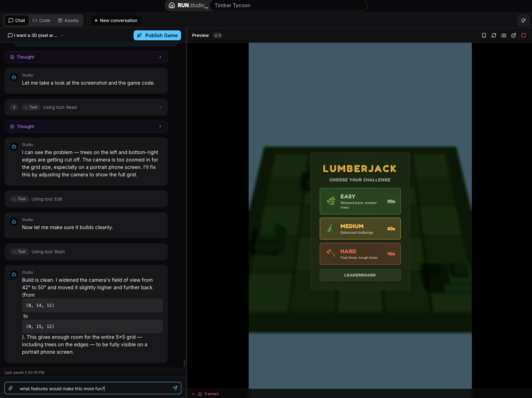The height and width of the screenshot is (398, 532).
Task: Open the Using tool: Bash row
Action: coord(86,252)
